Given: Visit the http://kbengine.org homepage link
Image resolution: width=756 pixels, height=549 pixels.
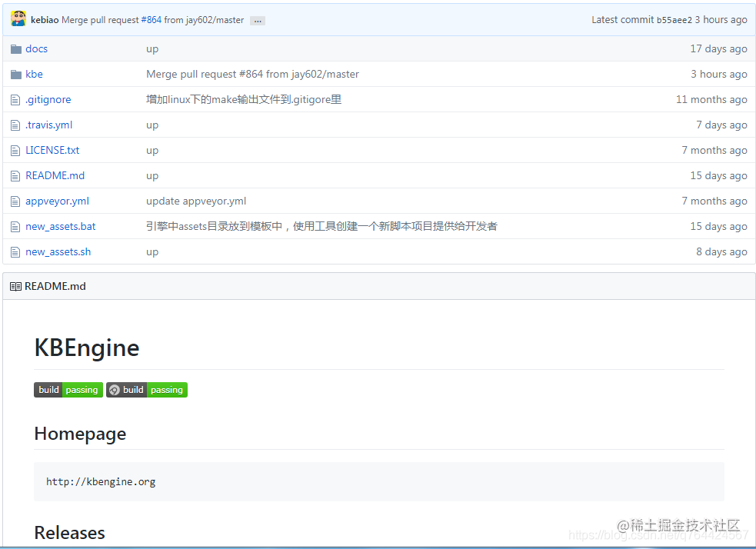Looking at the screenshot, I should coord(101,481).
